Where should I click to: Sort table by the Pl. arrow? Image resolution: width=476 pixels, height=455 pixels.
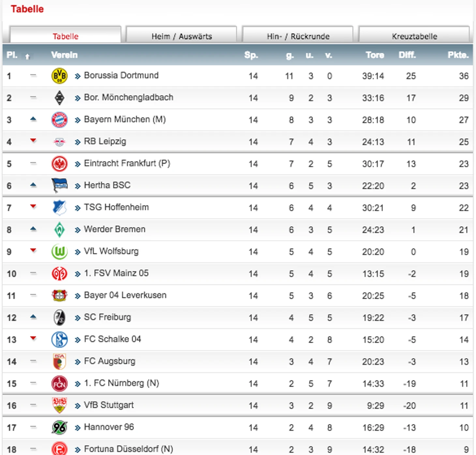point(27,56)
